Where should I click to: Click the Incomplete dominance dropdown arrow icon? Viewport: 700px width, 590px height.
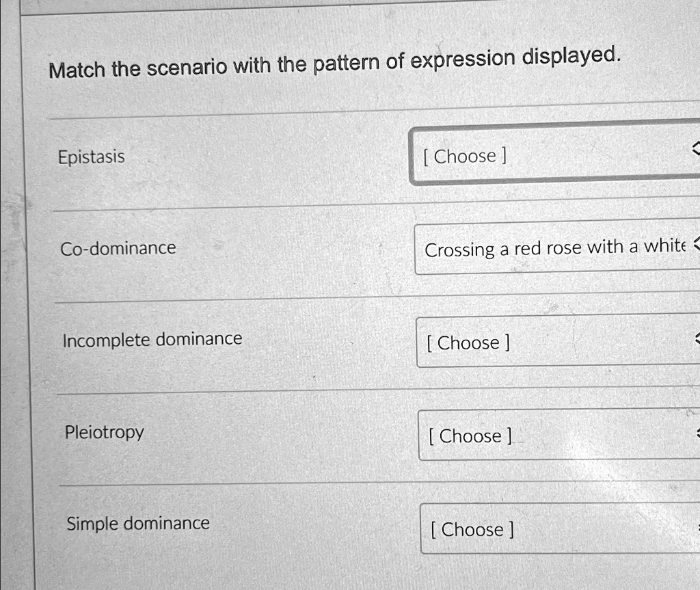tap(697, 338)
